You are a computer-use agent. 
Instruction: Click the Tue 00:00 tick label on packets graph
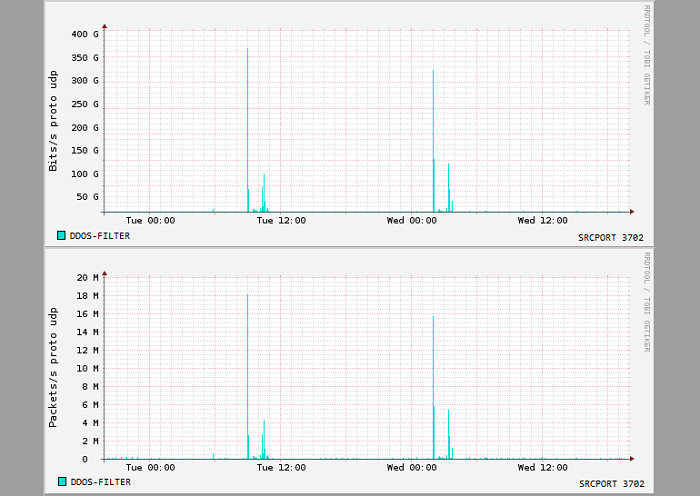click(150, 467)
